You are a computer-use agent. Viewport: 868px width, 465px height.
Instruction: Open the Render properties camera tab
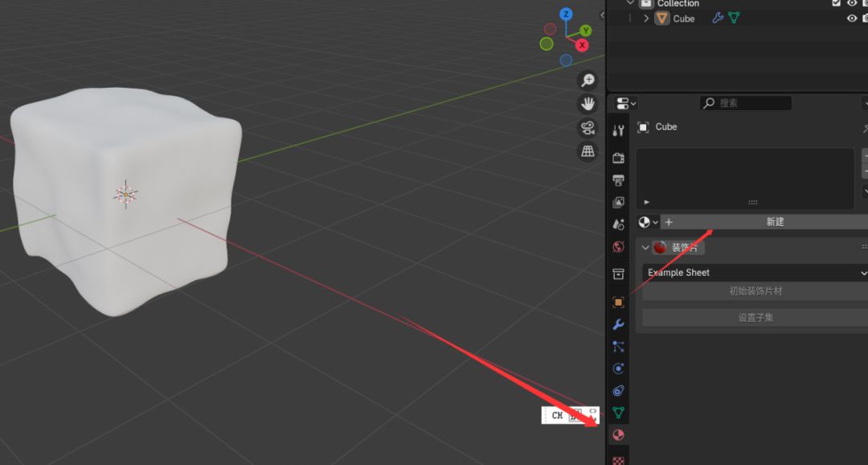(618, 158)
